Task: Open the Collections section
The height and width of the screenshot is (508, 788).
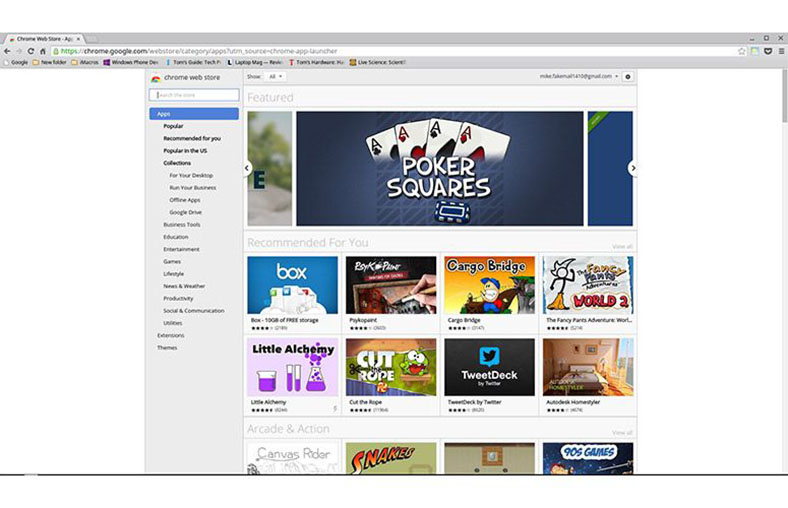Action: [177, 163]
